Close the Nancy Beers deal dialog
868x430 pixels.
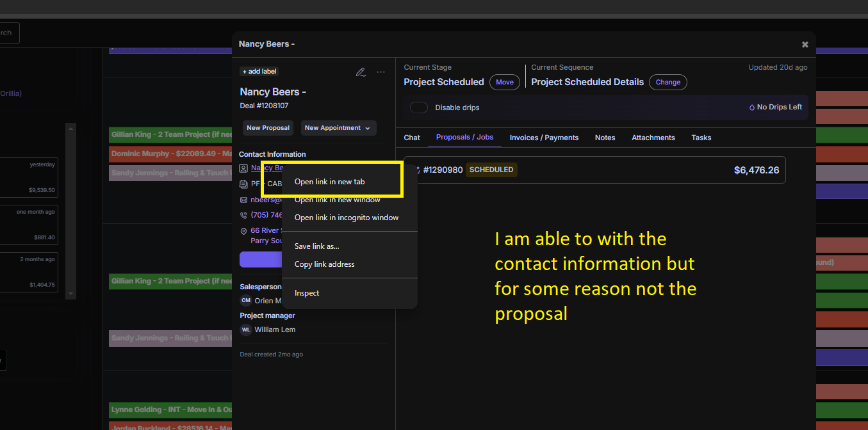pos(805,45)
